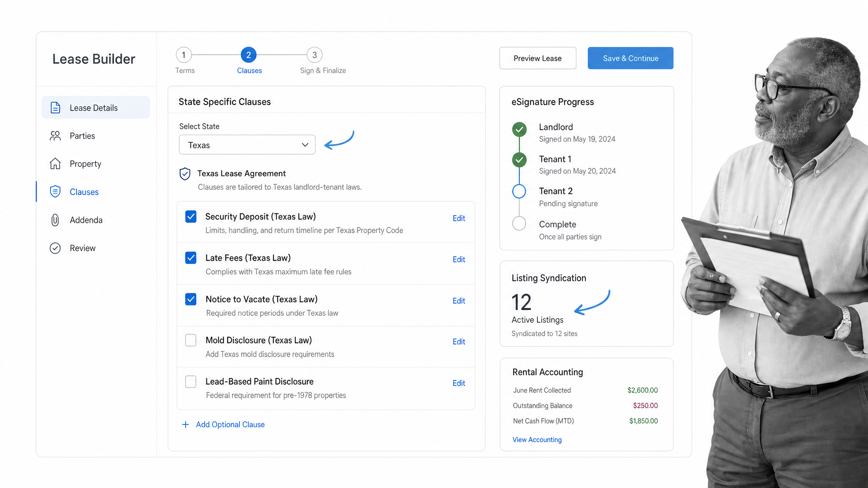
Task: Click the Lease Details document icon
Action: pyautogui.click(x=55, y=108)
